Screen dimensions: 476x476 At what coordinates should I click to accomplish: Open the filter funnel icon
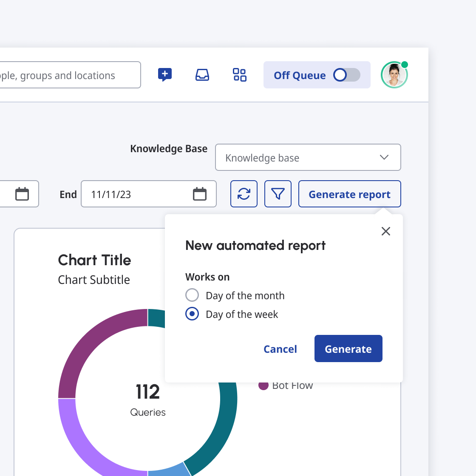pyautogui.click(x=278, y=194)
